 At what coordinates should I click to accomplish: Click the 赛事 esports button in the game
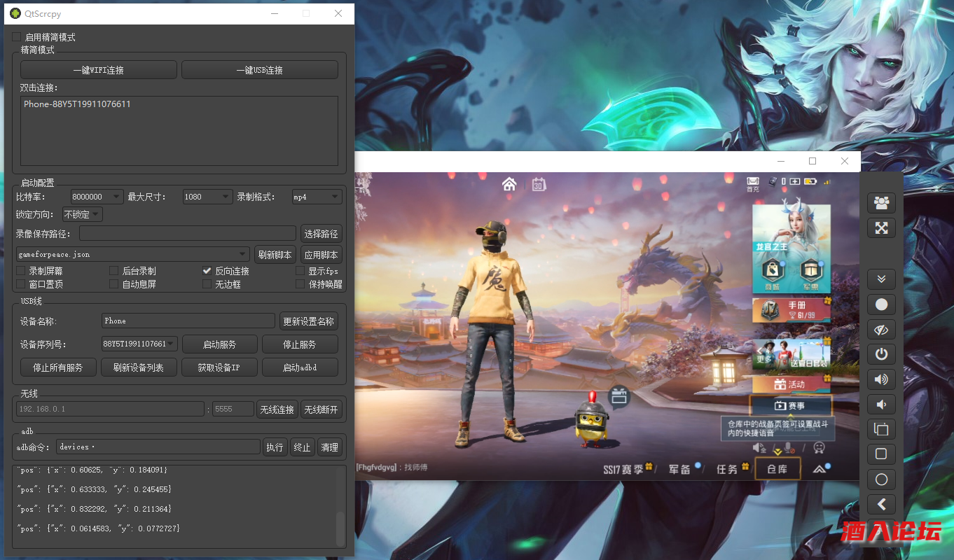coord(790,405)
